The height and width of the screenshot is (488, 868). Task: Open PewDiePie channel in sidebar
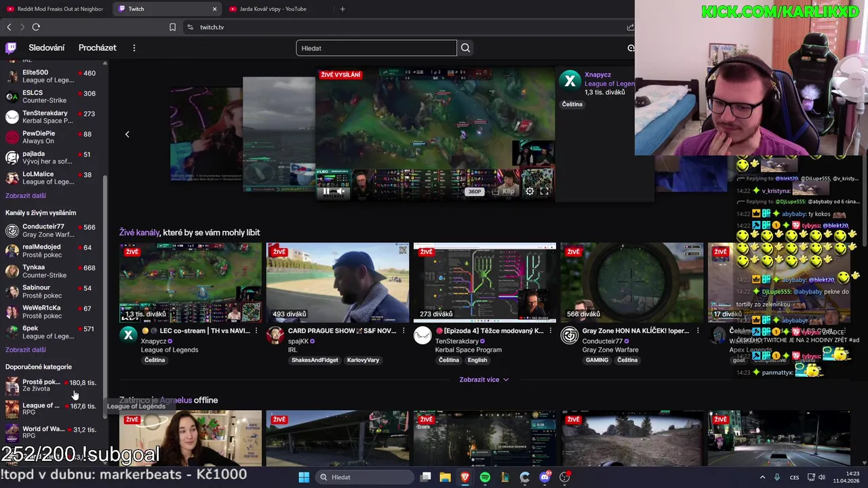tap(51, 137)
